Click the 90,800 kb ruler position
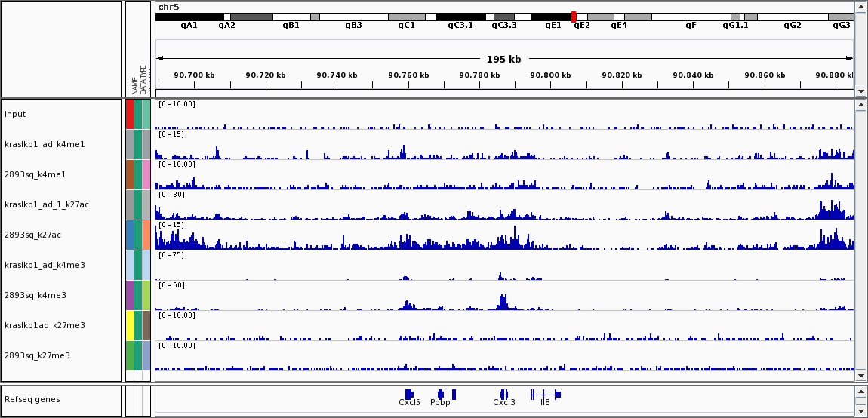 pos(550,75)
